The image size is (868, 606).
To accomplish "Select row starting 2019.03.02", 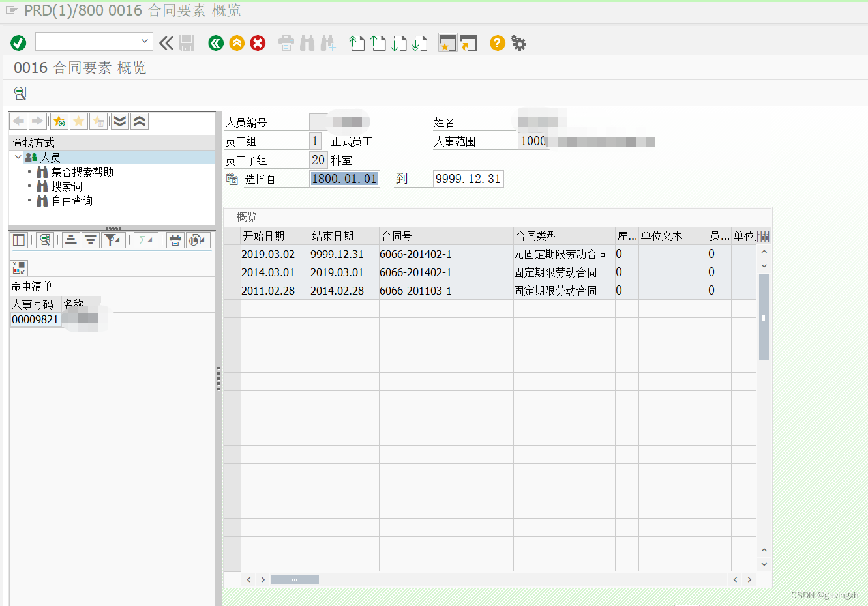I will pos(233,254).
